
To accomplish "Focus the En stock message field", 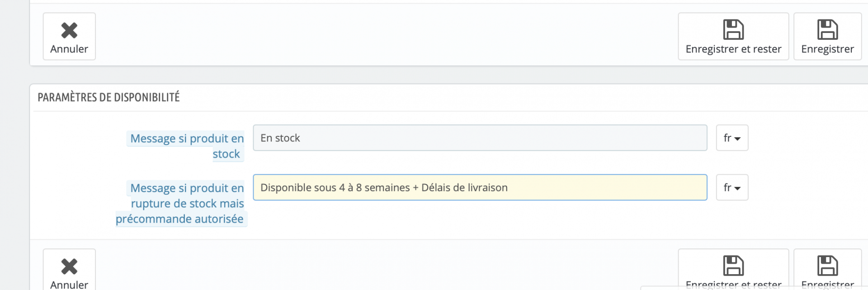I will click(x=480, y=138).
